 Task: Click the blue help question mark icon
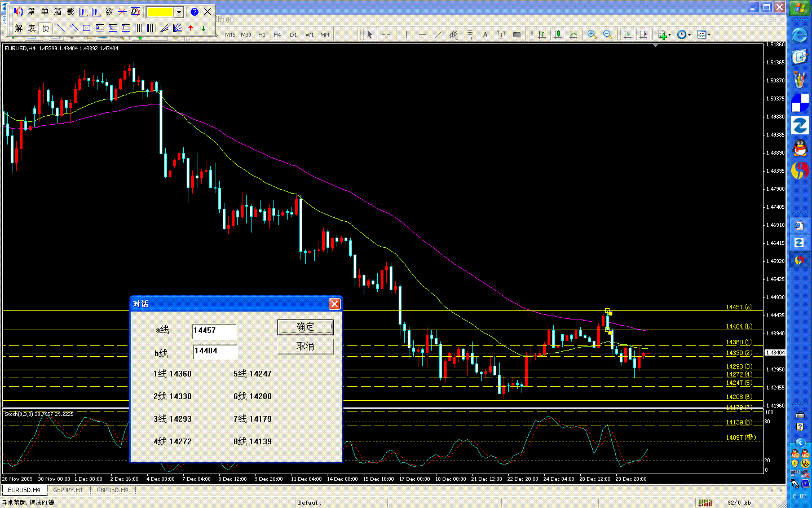(x=195, y=11)
